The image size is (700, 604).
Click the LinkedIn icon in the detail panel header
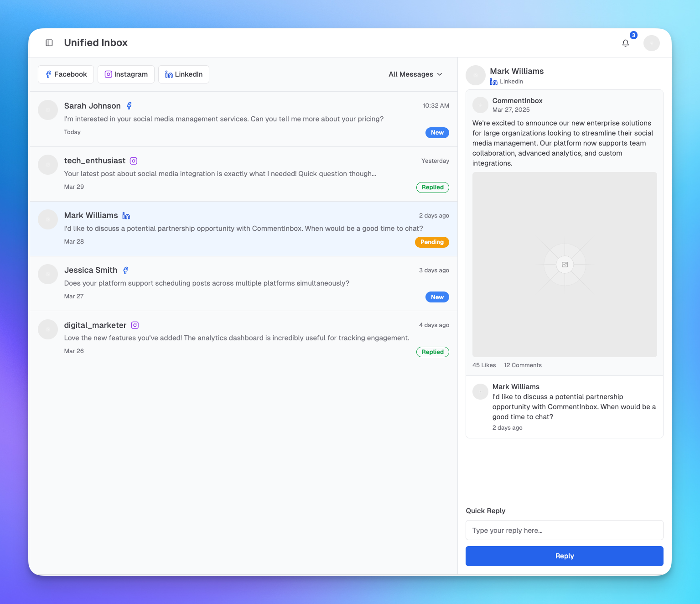(493, 81)
